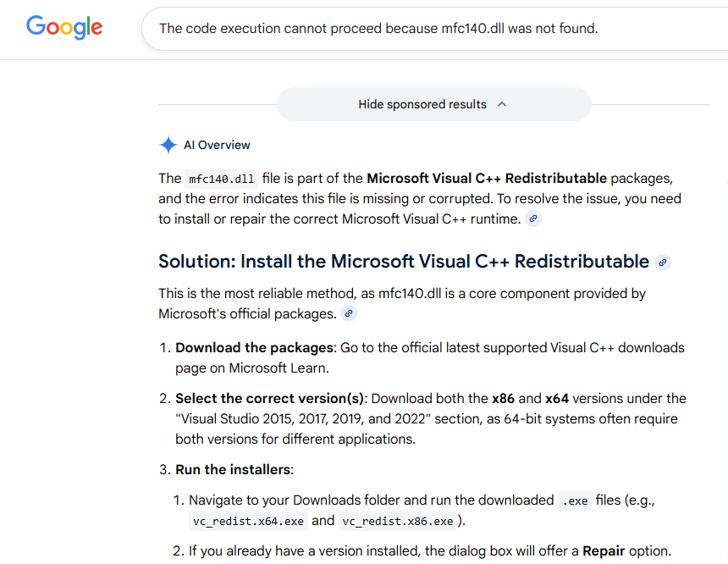728x564 pixels.
Task: Click the mfc140.dll code snippet
Action: [221, 179]
